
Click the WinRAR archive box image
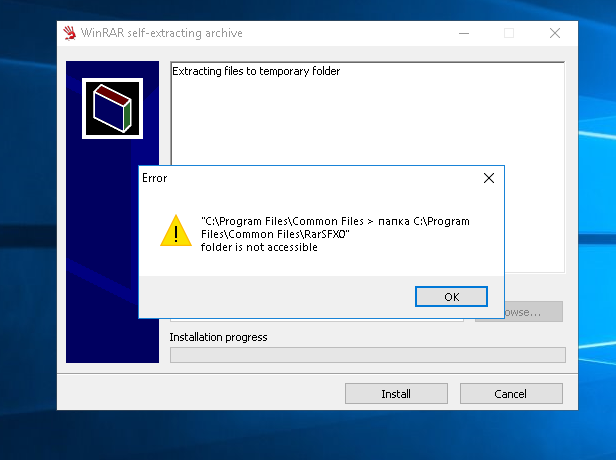pos(112,108)
